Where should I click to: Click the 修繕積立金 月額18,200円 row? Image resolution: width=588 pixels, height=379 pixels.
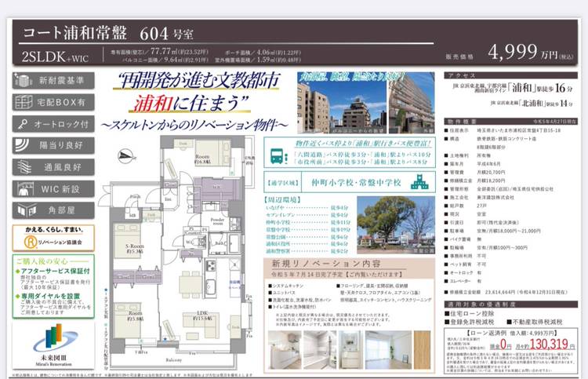[x=475, y=180]
